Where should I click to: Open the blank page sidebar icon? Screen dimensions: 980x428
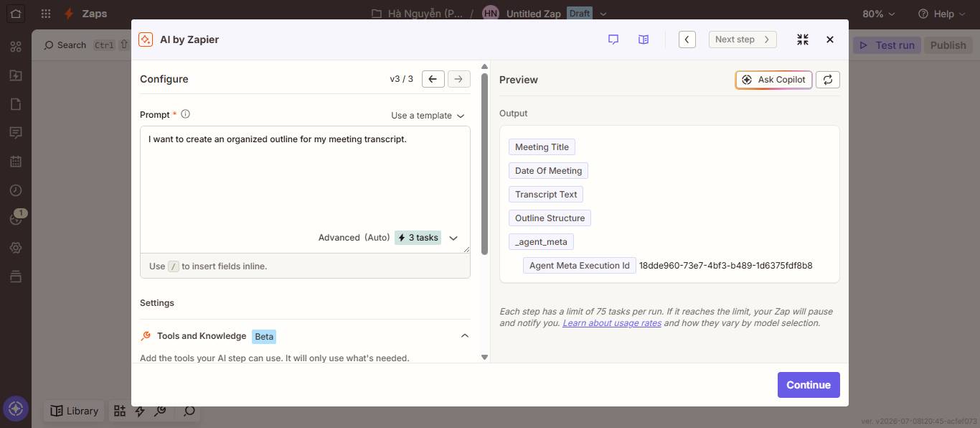pos(15,104)
